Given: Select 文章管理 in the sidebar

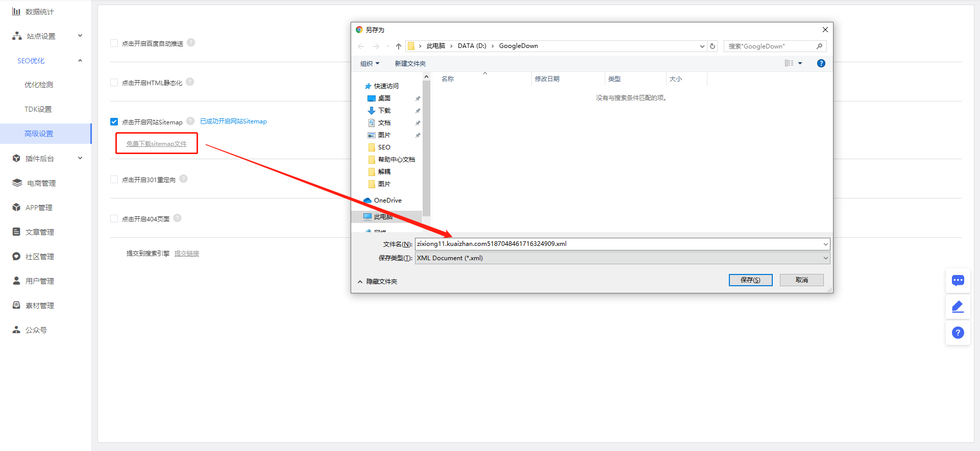Looking at the screenshot, I should [x=40, y=232].
